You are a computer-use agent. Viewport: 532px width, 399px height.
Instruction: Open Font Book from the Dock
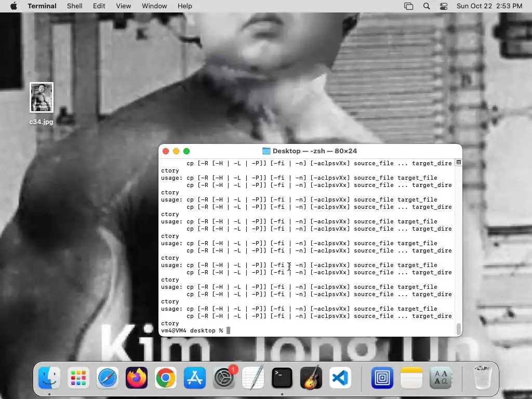441,378
